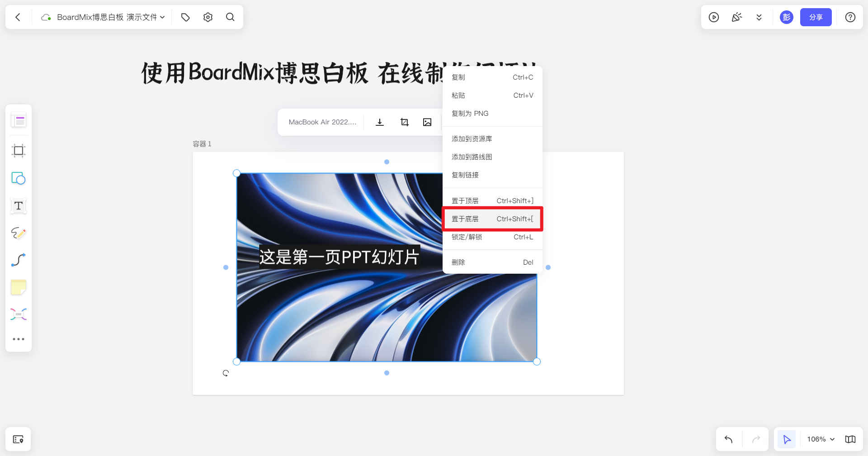Open the Crop image tool

click(x=404, y=122)
